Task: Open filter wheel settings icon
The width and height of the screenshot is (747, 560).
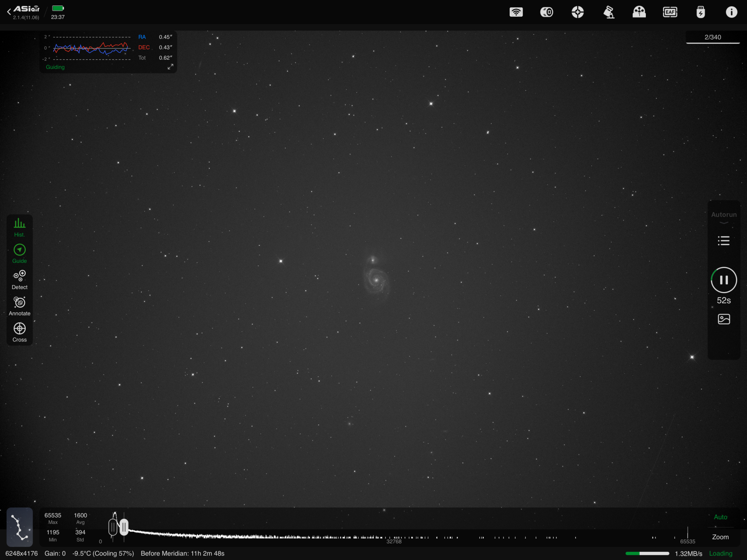Action: click(639, 12)
